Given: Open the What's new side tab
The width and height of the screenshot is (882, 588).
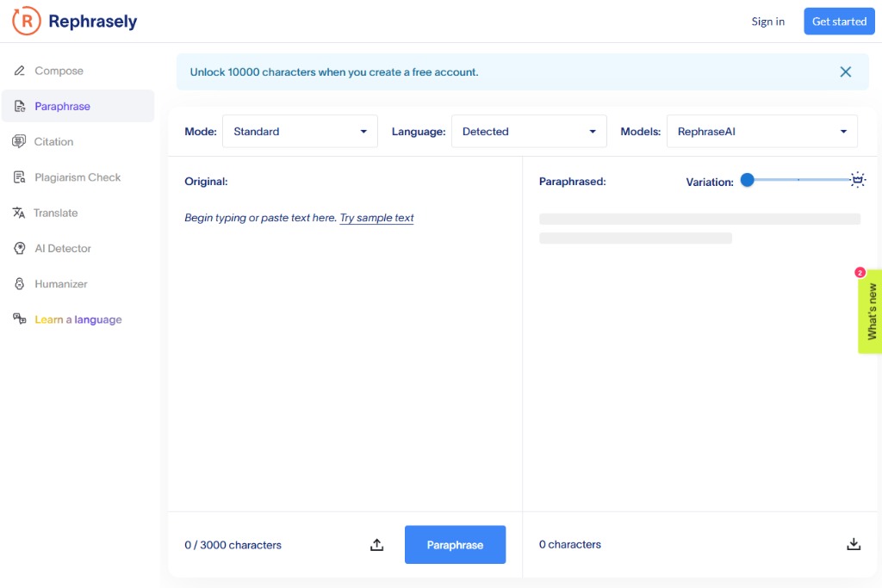Looking at the screenshot, I should 871,312.
